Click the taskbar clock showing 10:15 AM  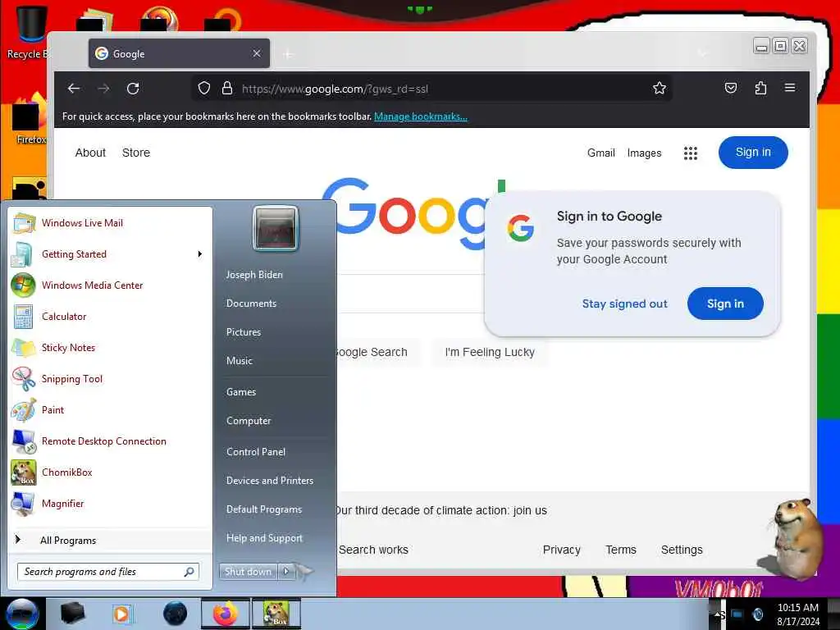[x=797, y=614]
